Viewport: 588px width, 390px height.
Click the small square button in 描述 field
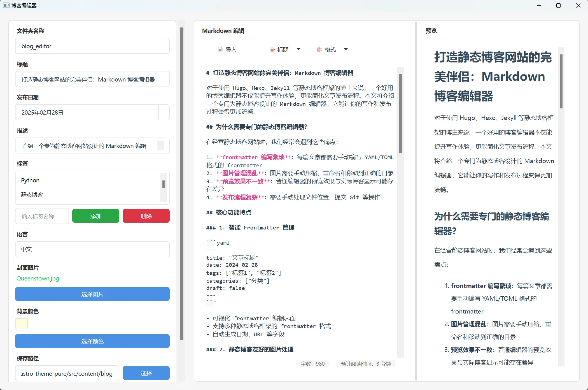click(x=161, y=145)
